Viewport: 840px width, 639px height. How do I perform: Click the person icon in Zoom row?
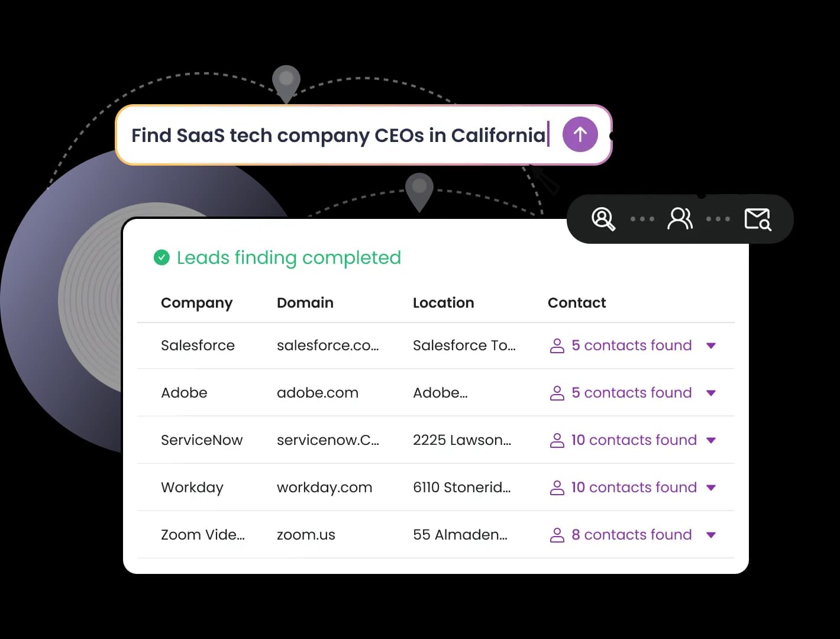point(557,535)
